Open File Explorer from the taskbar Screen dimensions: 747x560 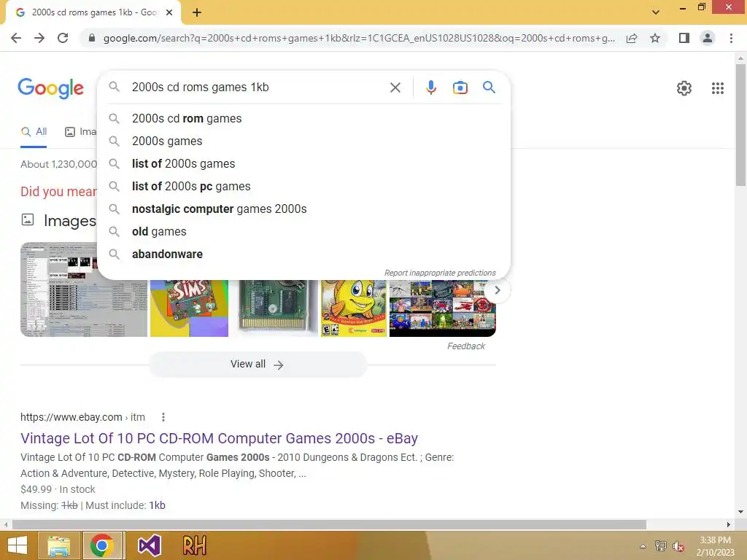pos(59,545)
